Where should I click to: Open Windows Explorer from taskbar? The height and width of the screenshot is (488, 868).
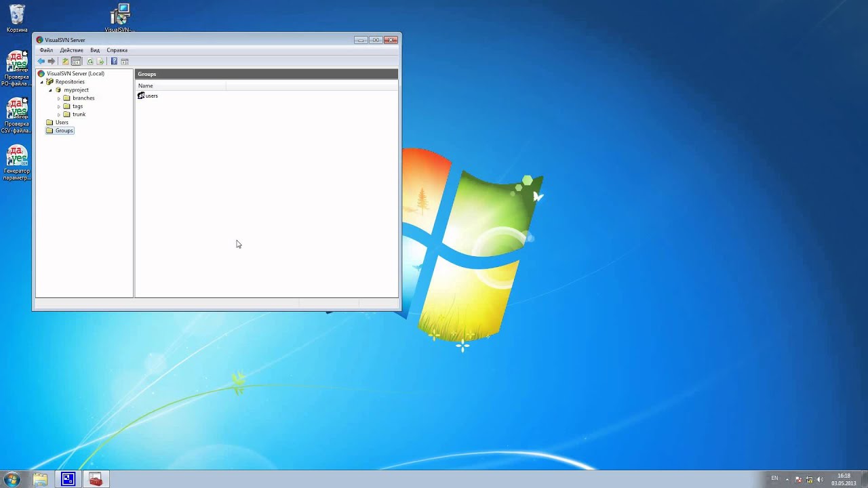(40, 479)
